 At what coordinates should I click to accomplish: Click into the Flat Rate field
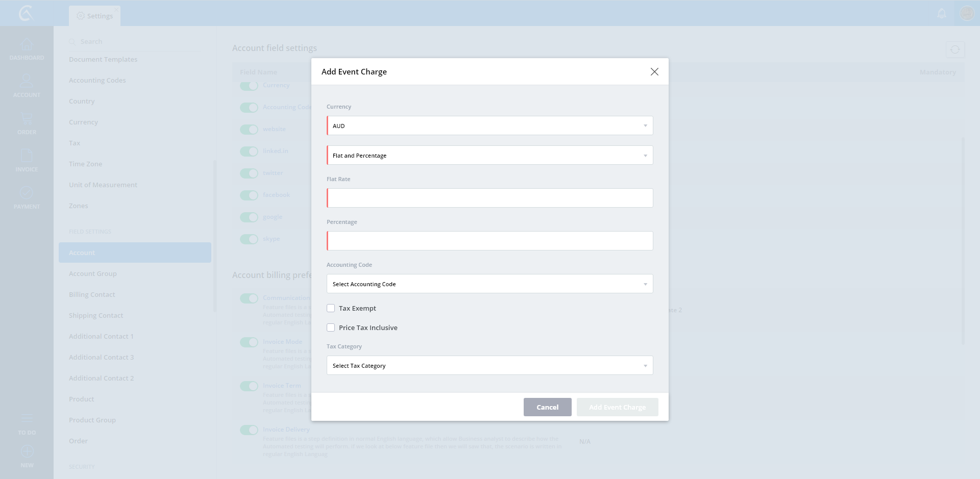(x=489, y=198)
